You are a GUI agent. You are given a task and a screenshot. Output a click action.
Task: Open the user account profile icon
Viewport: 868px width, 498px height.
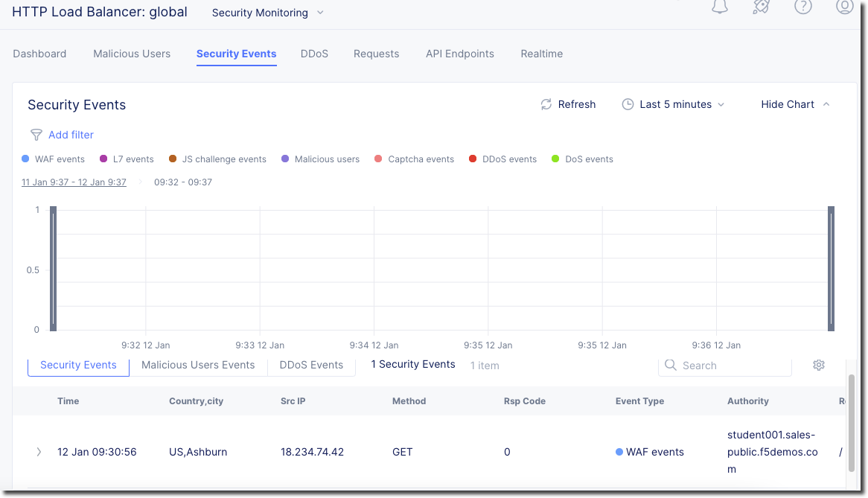[x=844, y=7]
